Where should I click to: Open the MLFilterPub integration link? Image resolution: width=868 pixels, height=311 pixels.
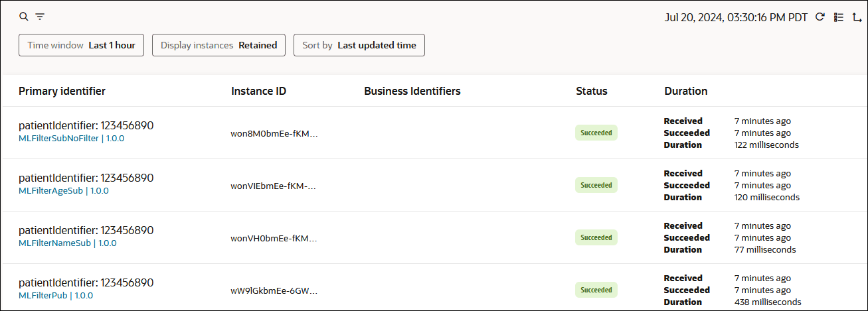click(43, 296)
